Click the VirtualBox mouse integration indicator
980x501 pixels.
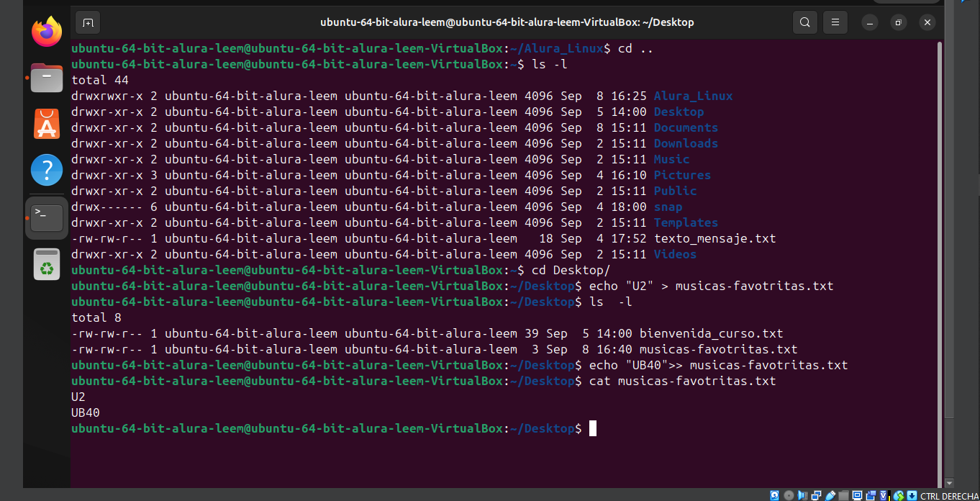pos(899,495)
